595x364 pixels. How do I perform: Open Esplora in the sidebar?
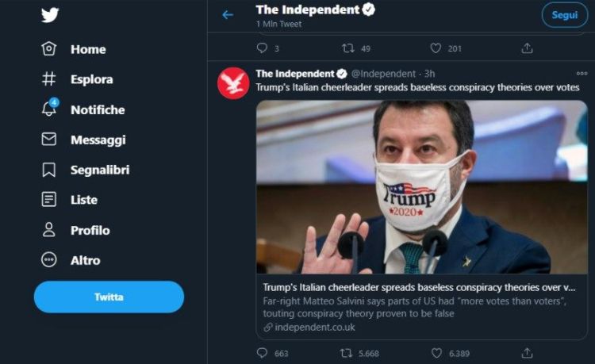pos(91,79)
